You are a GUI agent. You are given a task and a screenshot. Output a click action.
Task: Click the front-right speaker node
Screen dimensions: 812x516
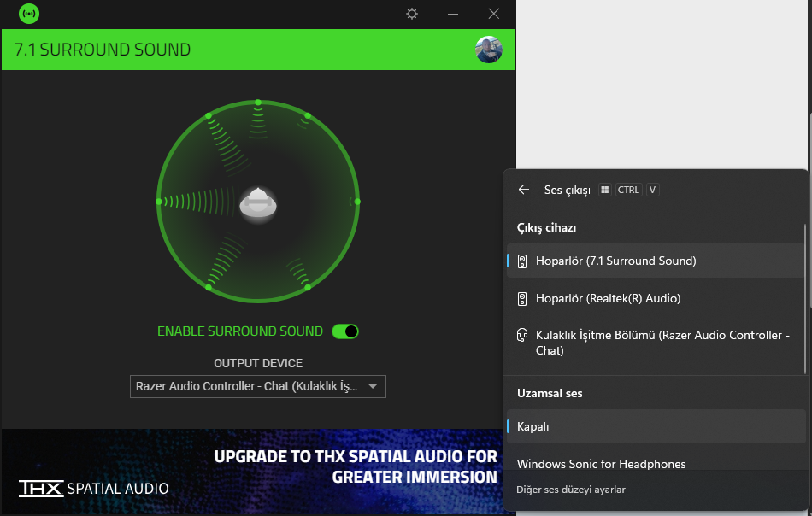[x=308, y=116]
